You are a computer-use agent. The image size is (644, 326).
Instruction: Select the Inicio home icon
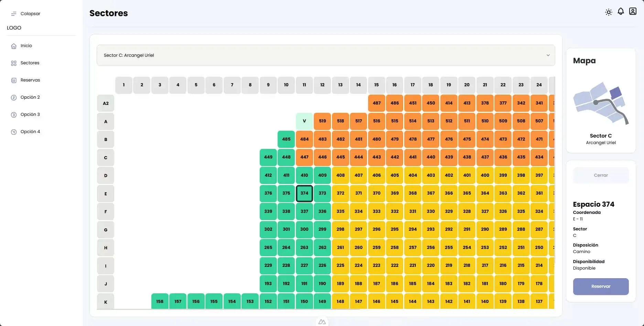[13, 46]
